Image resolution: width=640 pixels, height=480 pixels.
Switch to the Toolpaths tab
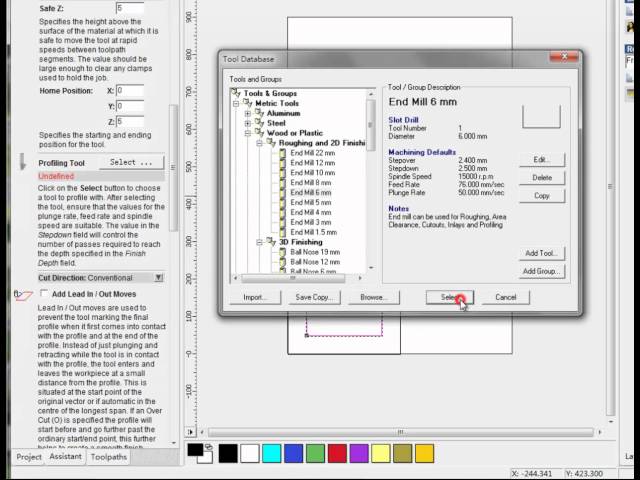tap(109, 457)
